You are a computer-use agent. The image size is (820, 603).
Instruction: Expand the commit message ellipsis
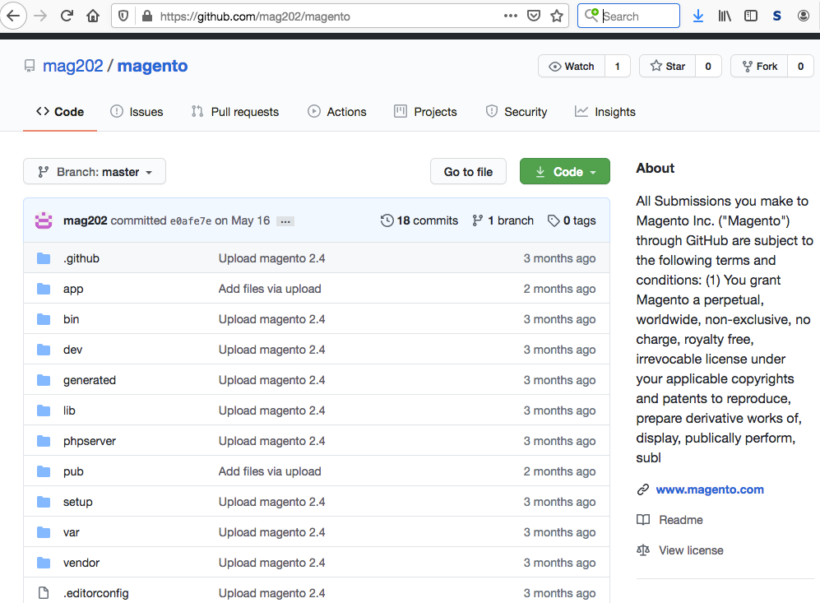tap(285, 221)
